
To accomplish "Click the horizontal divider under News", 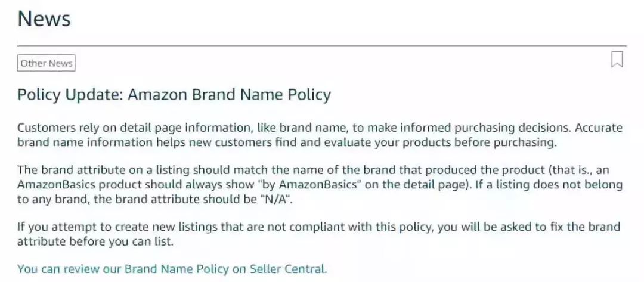I will coord(322,46).
